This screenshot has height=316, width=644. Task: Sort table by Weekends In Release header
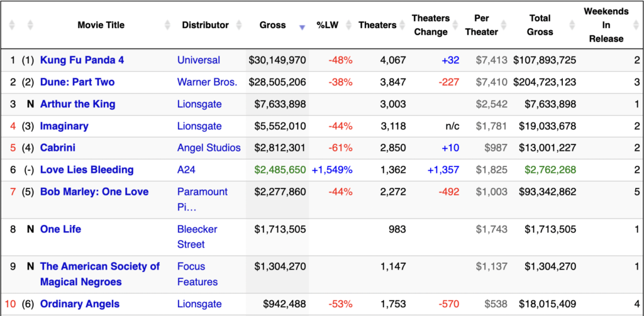[606, 25]
